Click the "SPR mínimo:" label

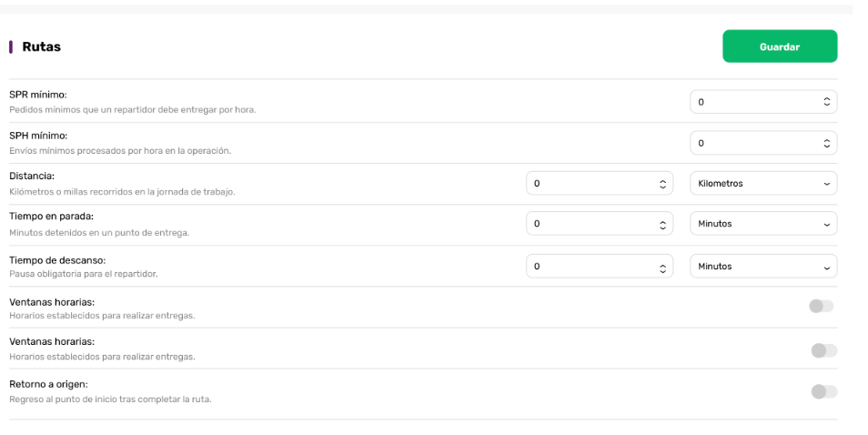point(38,95)
